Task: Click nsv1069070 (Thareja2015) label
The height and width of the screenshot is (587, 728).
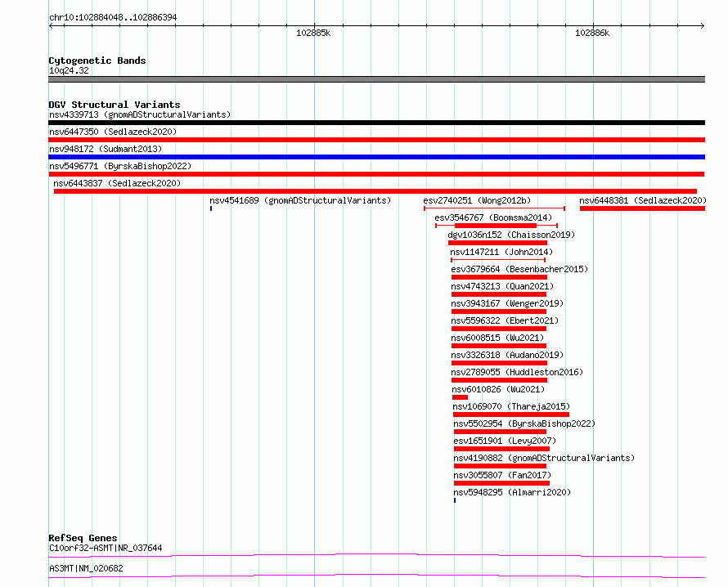Action: pyautogui.click(x=511, y=406)
